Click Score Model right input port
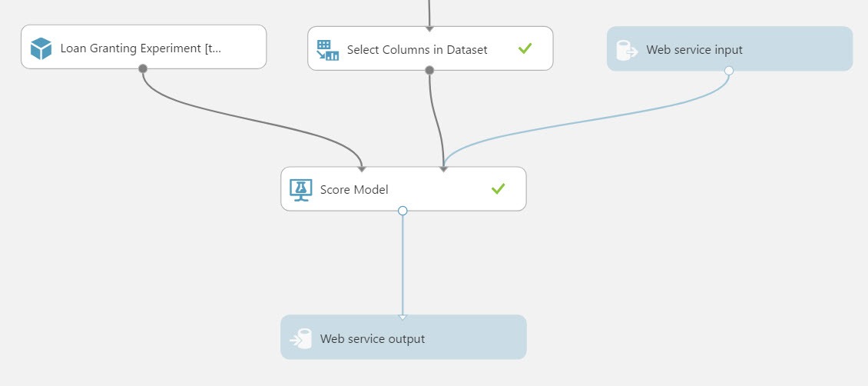This screenshot has height=386, width=868. click(x=443, y=168)
